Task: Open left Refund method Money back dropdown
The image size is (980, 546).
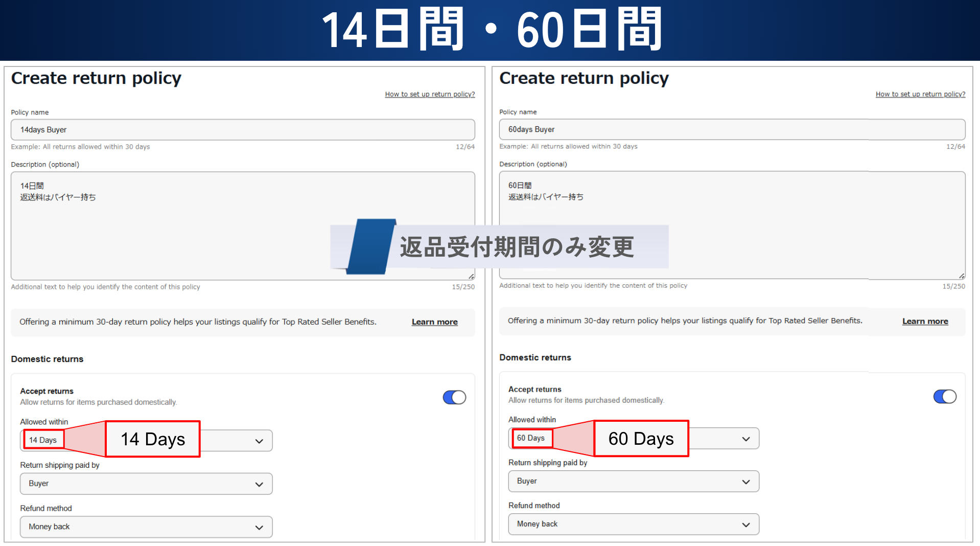Action: point(146,527)
